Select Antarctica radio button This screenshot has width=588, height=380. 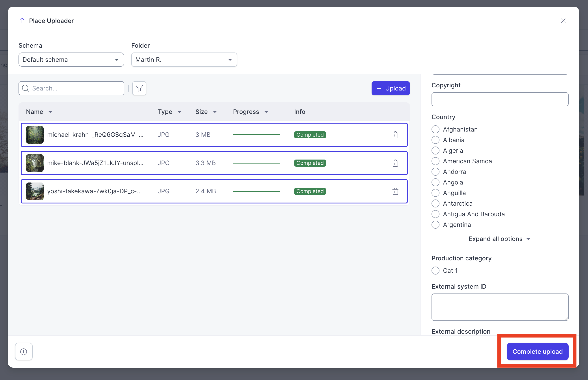[435, 203]
